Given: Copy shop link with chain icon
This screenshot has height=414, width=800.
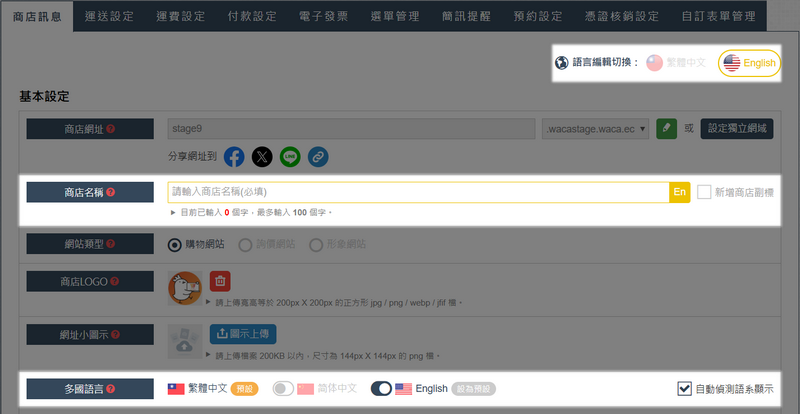Looking at the screenshot, I should click(318, 157).
